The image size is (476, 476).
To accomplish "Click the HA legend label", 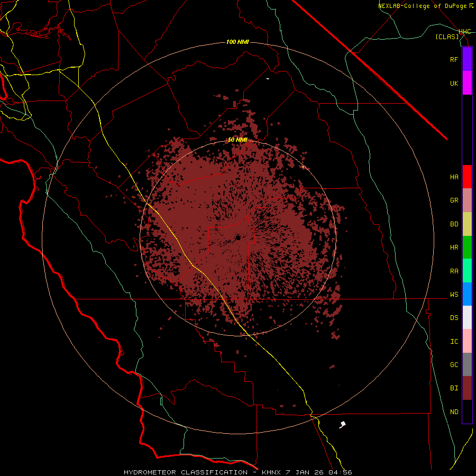I will [x=454, y=177].
